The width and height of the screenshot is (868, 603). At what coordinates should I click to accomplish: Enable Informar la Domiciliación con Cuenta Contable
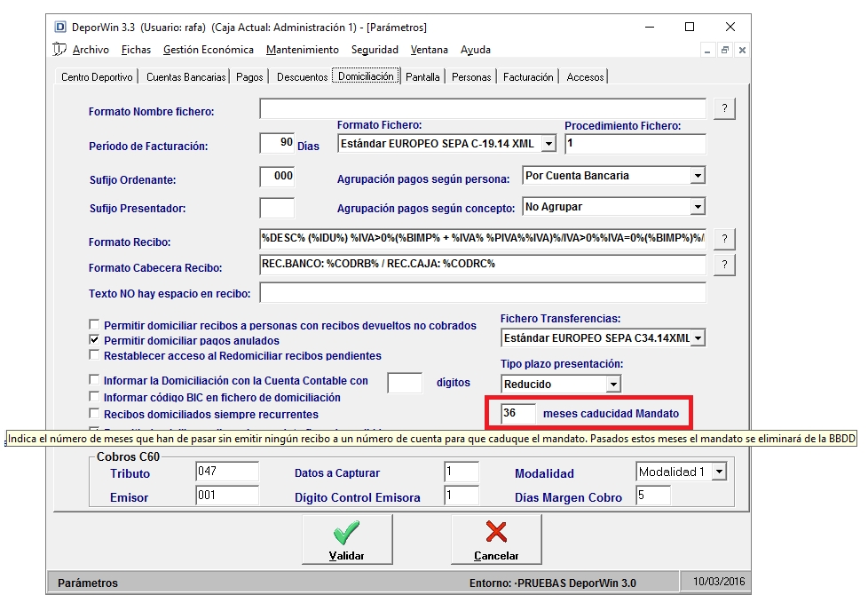[95, 379]
